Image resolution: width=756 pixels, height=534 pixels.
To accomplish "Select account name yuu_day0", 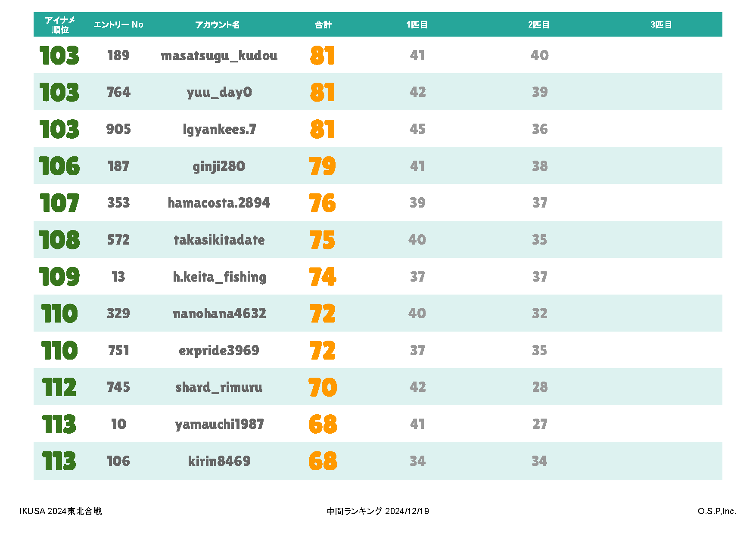I will coord(219,92).
